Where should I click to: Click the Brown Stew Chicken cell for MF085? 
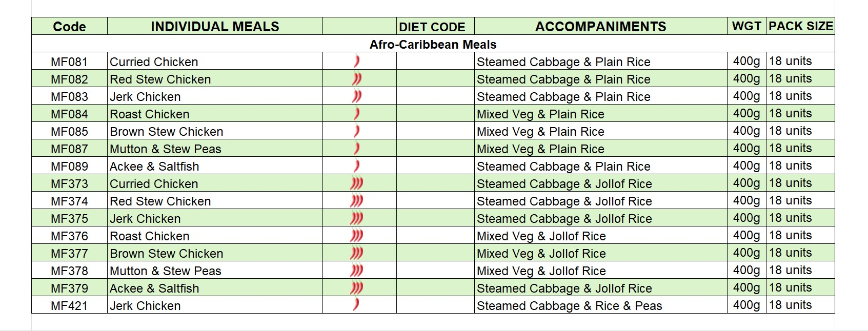(215, 131)
